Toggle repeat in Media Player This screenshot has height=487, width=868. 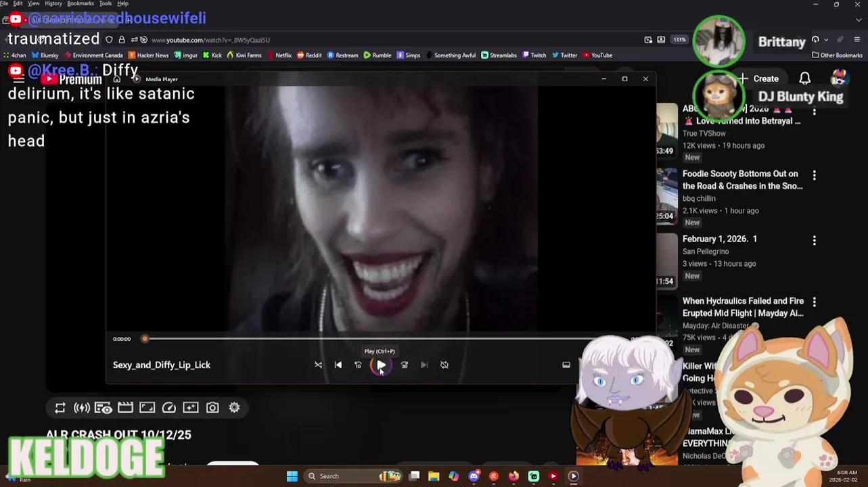tap(444, 365)
